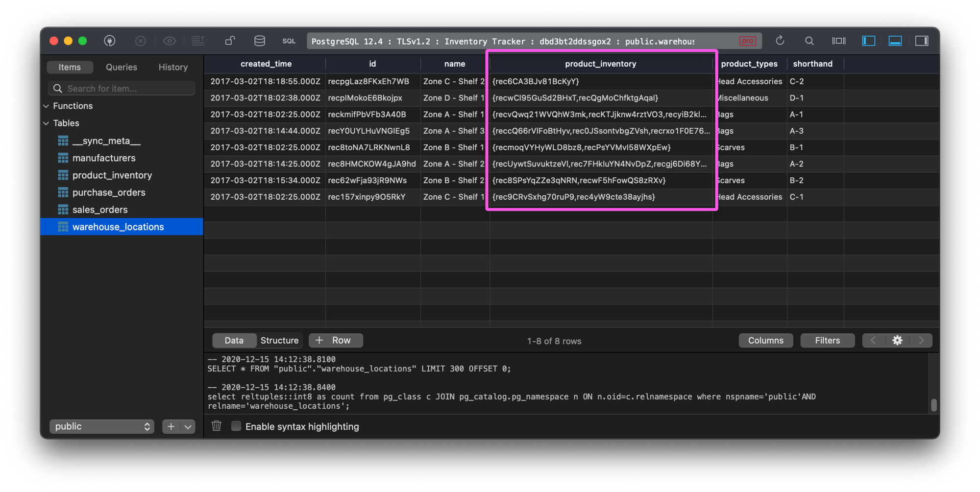Viewport: 980px width, 492px height.
Task: Click the search magnifier in toolbar
Action: [809, 41]
